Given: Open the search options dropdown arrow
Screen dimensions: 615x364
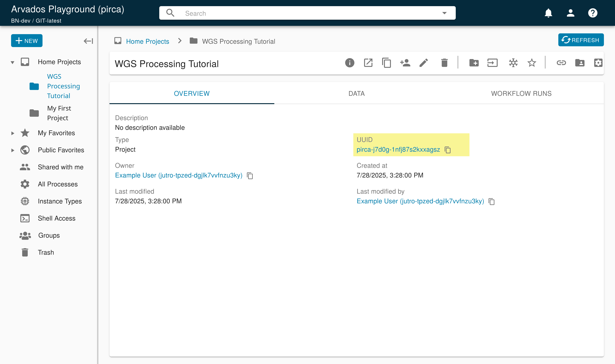Looking at the screenshot, I should click(x=444, y=13).
